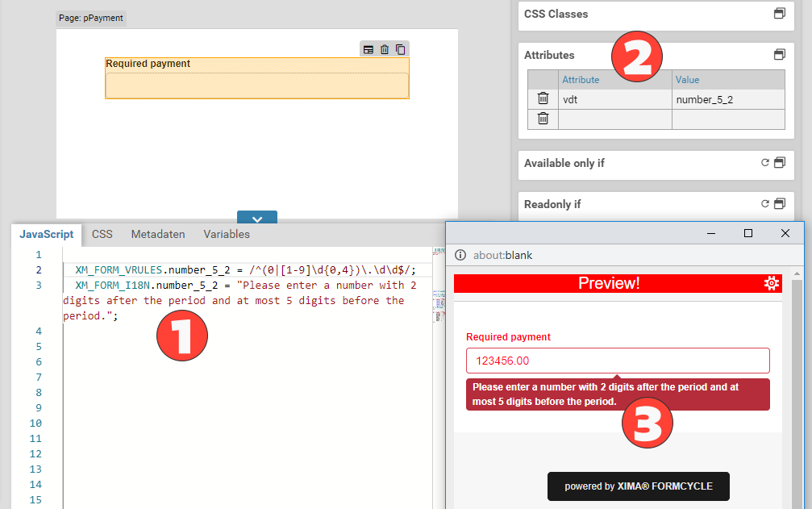Expand the CSS Classes panel
Image resolution: width=812 pixels, height=509 pixels.
(x=779, y=14)
